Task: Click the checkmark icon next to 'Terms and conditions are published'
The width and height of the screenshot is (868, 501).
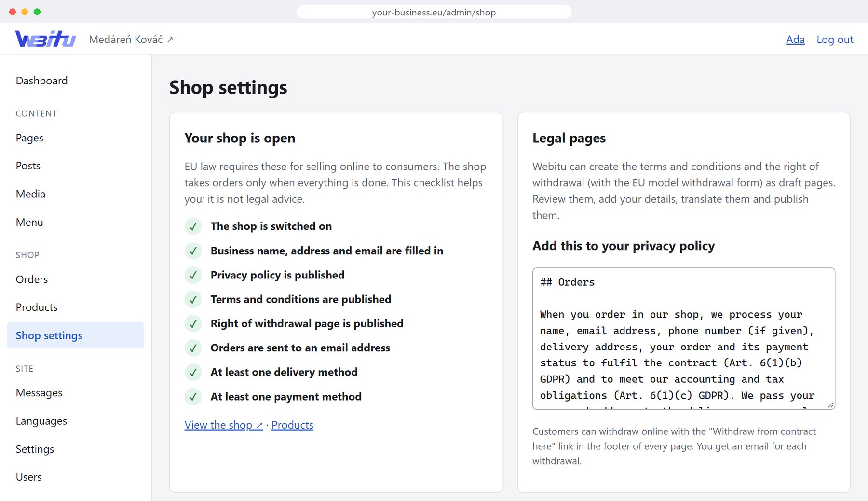Action: point(193,299)
